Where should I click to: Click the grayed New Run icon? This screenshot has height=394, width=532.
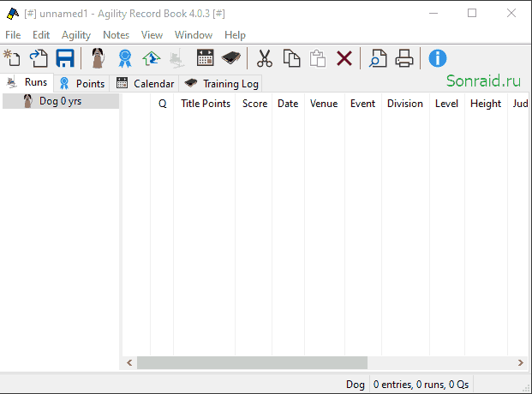tap(177, 58)
